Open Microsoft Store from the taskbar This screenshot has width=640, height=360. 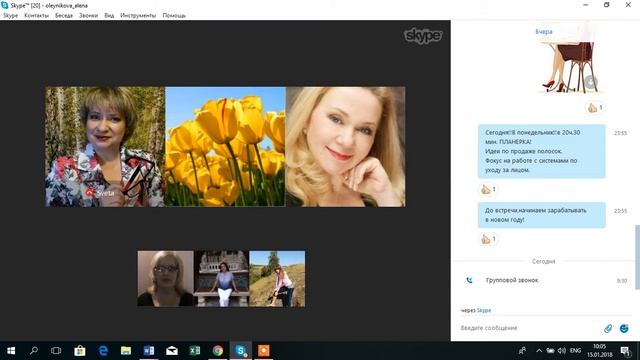point(80,351)
